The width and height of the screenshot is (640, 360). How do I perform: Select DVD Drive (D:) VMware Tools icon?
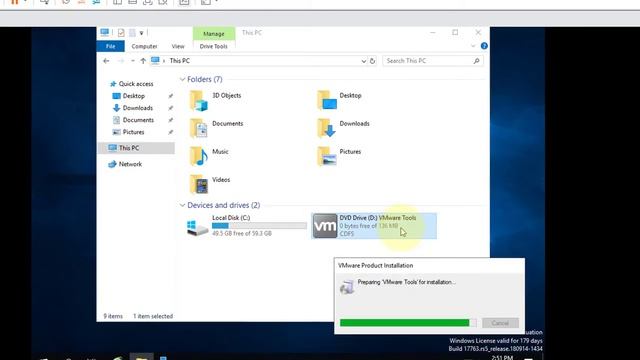325,226
